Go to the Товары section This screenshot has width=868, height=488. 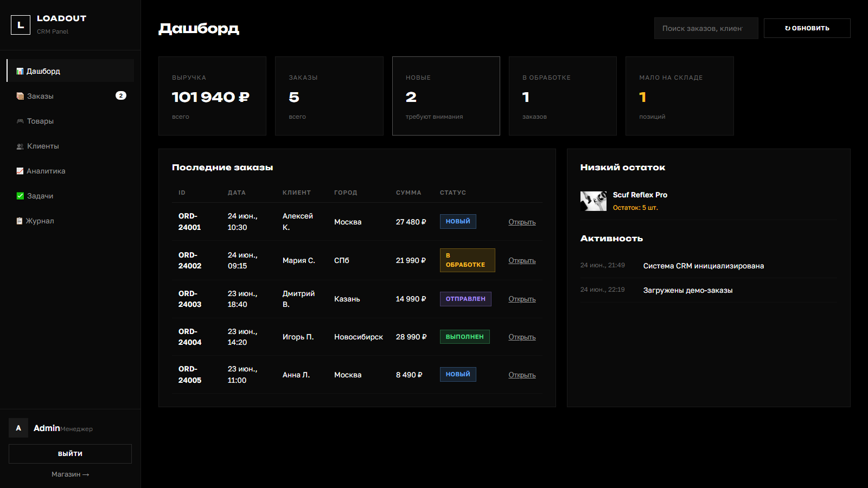pyautogui.click(x=71, y=121)
